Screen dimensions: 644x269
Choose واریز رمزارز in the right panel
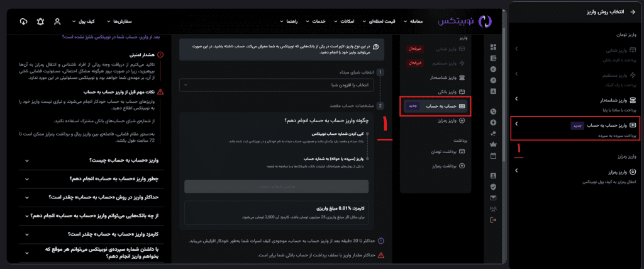575,174
